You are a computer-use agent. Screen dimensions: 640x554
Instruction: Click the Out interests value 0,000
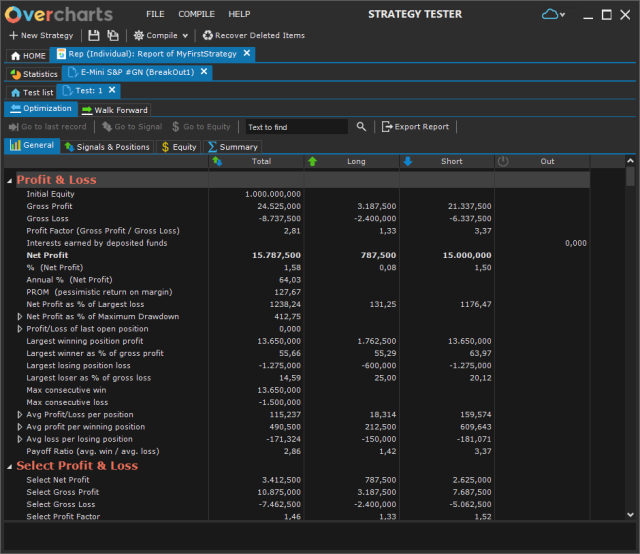[576, 243]
